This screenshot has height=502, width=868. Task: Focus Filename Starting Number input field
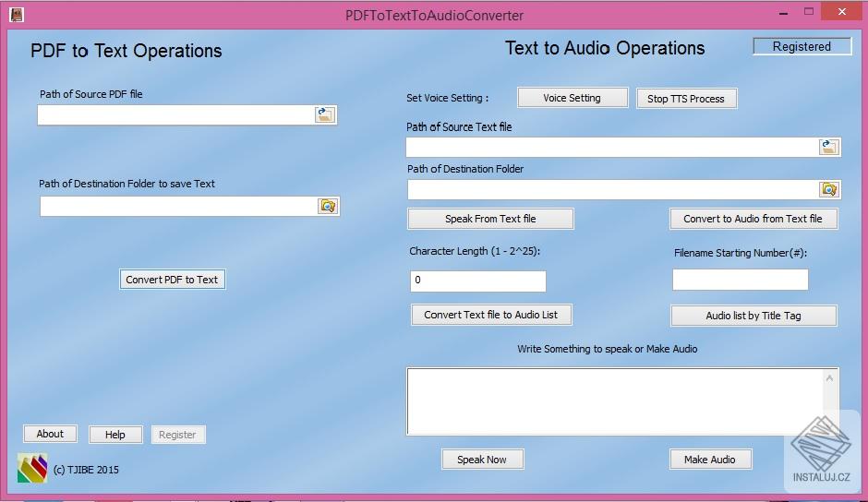[x=741, y=280]
